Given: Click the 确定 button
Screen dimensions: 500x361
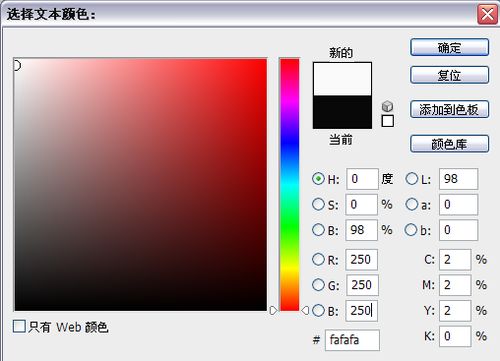Looking at the screenshot, I should pos(449,47).
